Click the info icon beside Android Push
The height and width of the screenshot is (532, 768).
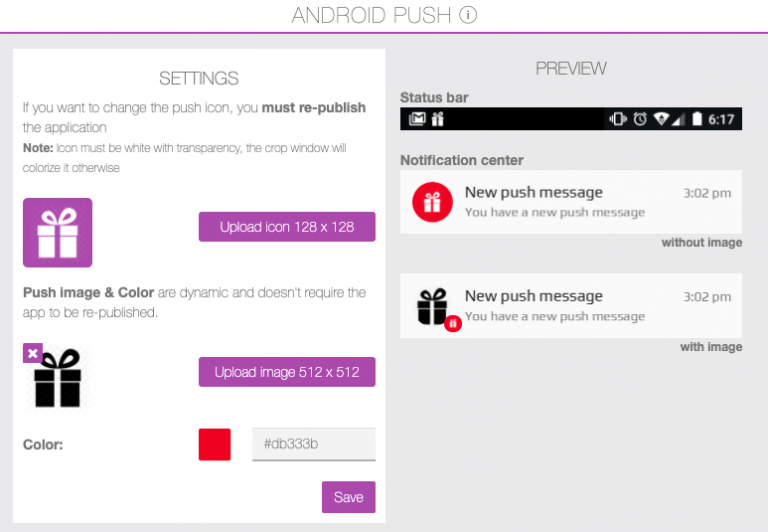pos(468,15)
